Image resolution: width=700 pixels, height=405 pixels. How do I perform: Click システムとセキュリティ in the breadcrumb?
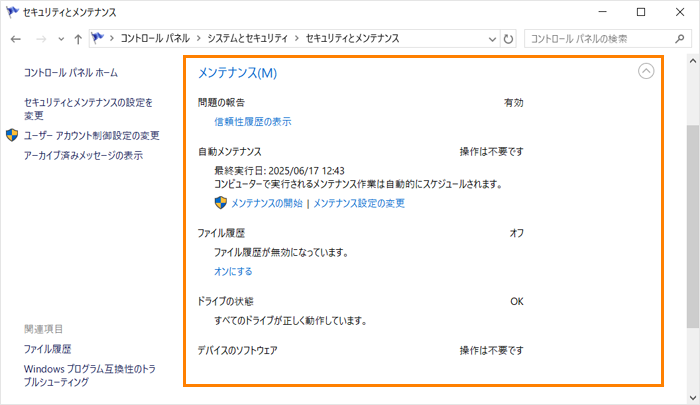coord(247,38)
